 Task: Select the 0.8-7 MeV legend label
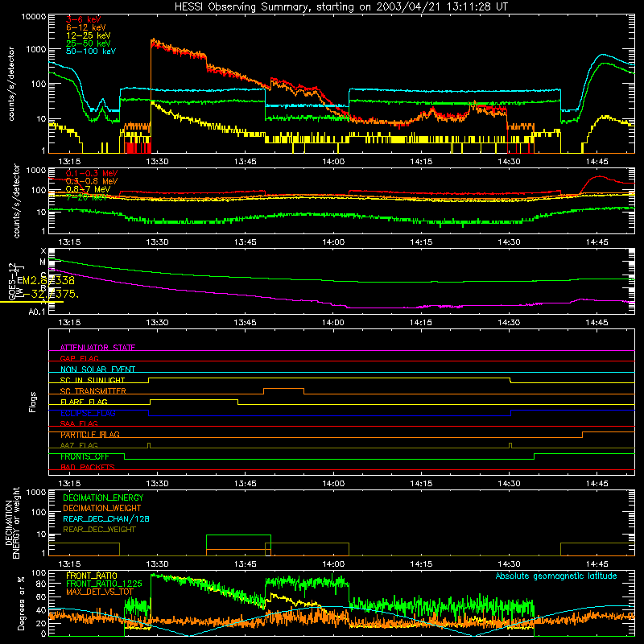[x=88, y=189]
